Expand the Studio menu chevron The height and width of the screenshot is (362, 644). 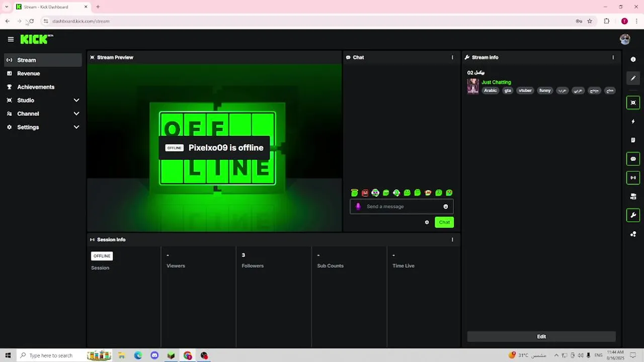click(x=76, y=100)
